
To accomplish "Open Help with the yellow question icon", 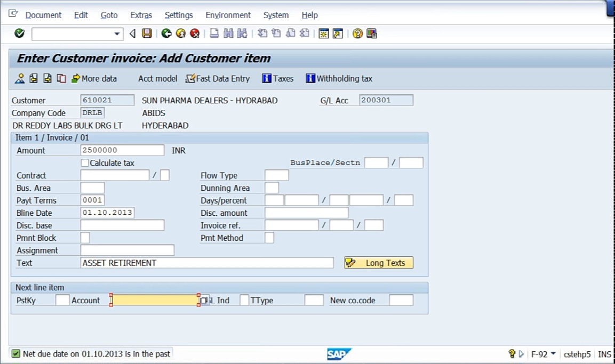I will tap(357, 34).
